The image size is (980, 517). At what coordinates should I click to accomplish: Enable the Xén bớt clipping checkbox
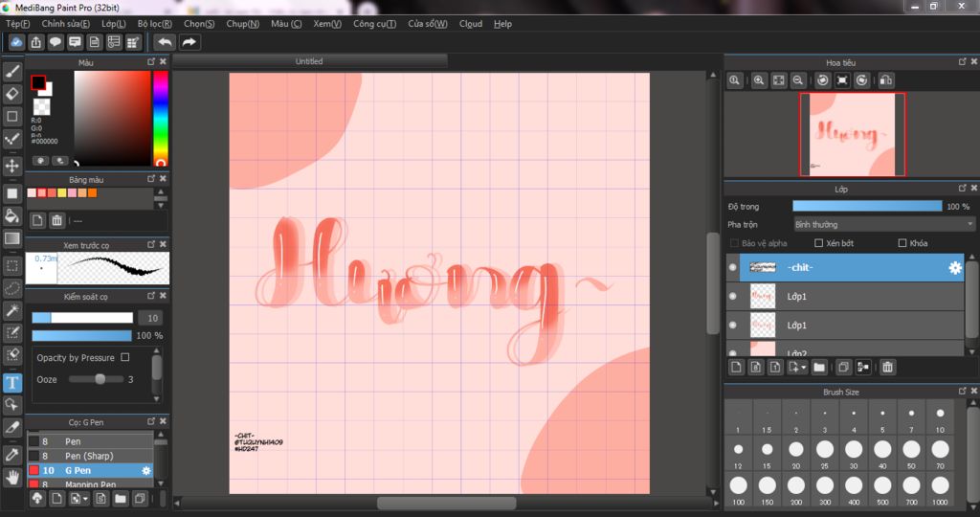[819, 242]
